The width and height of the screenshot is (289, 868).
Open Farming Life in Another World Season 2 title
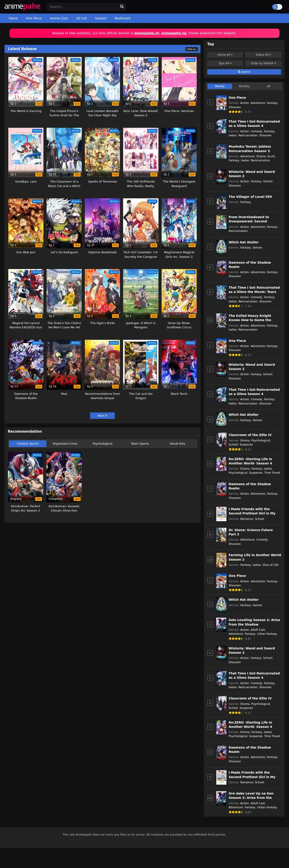tap(255, 557)
